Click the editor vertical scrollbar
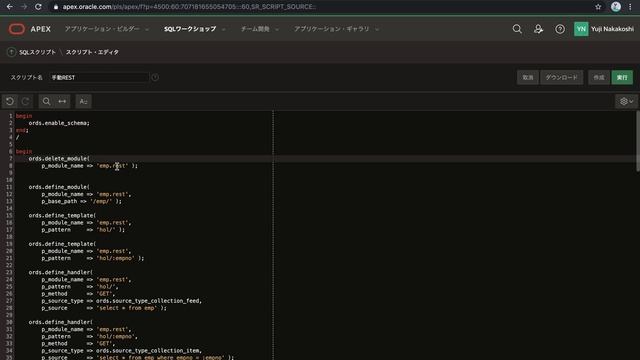640x360 pixels. point(638,141)
